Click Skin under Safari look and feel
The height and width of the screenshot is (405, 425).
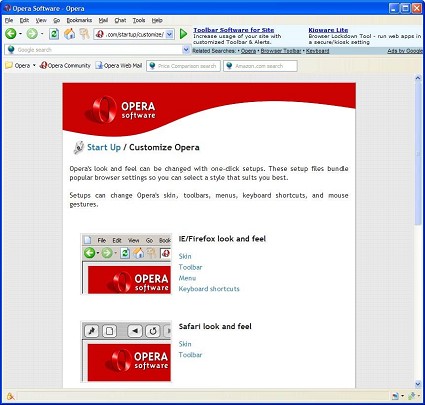point(185,344)
